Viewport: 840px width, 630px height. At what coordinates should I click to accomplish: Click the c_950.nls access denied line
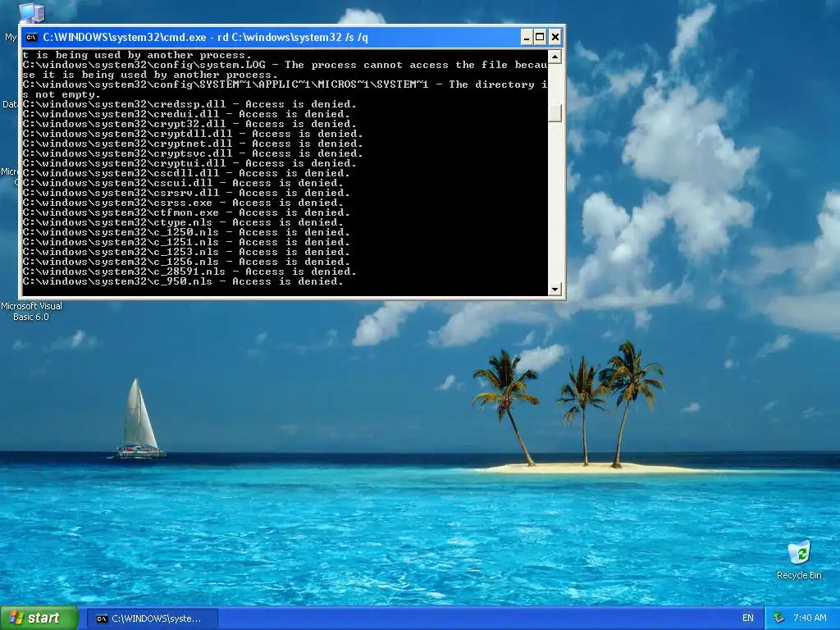point(183,281)
